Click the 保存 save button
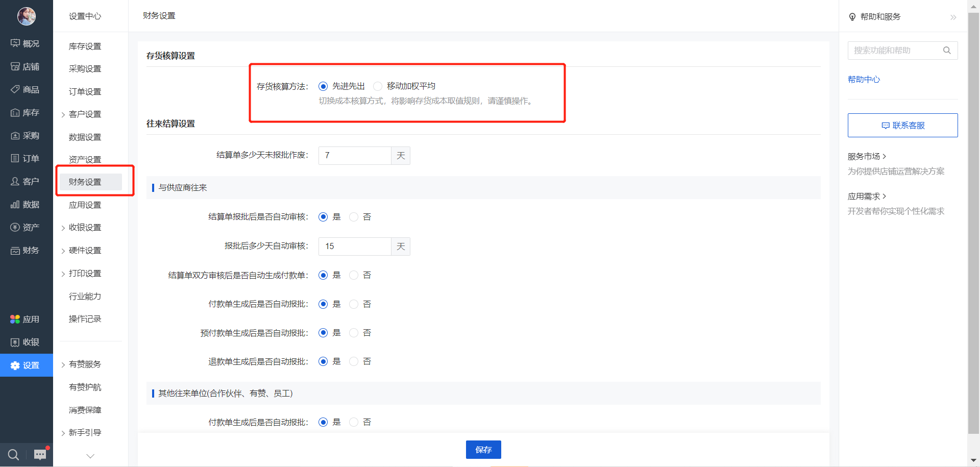This screenshot has height=467, width=980. click(x=483, y=450)
